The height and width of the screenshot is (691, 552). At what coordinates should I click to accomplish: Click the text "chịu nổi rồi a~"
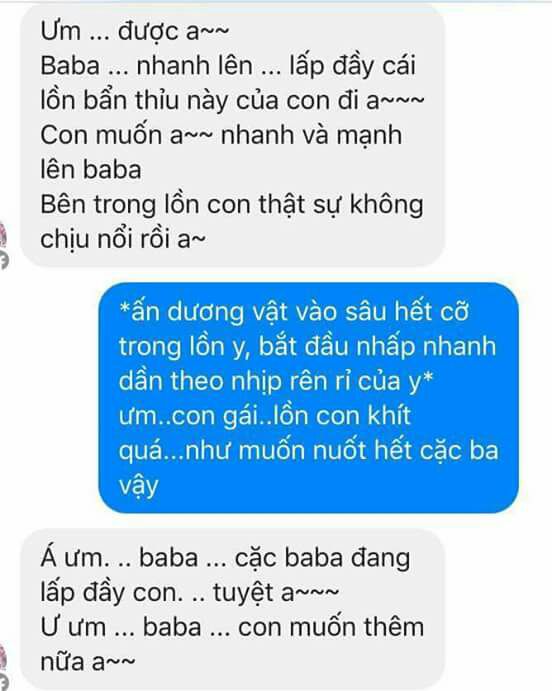point(123,239)
